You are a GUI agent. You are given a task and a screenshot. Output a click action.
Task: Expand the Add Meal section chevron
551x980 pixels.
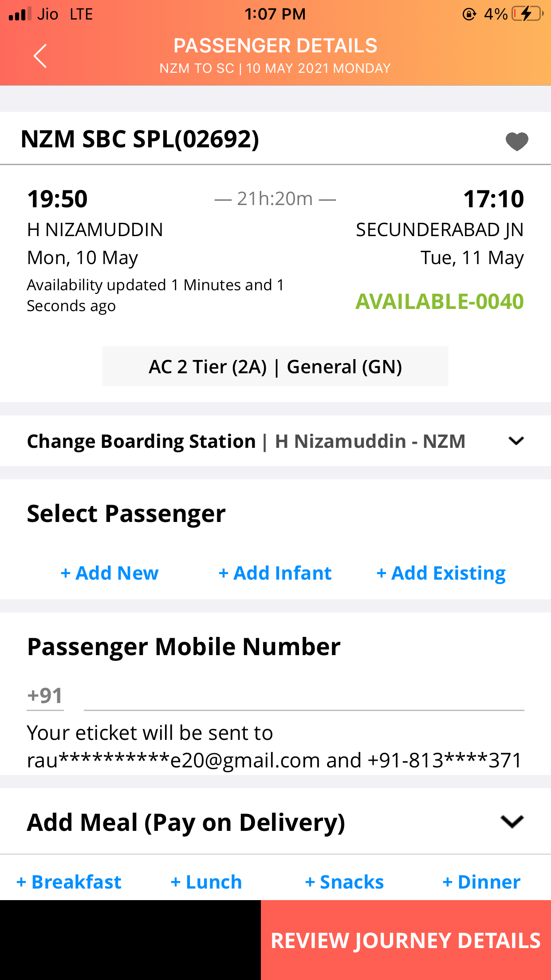tap(512, 822)
